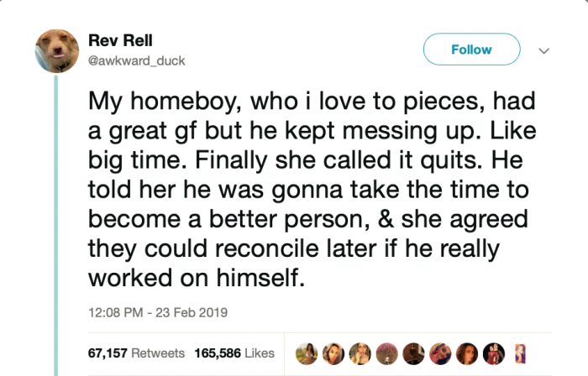The height and width of the screenshot is (376, 588).
Task: Click the eighth avatar showing two people
Action: [x=495, y=352]
